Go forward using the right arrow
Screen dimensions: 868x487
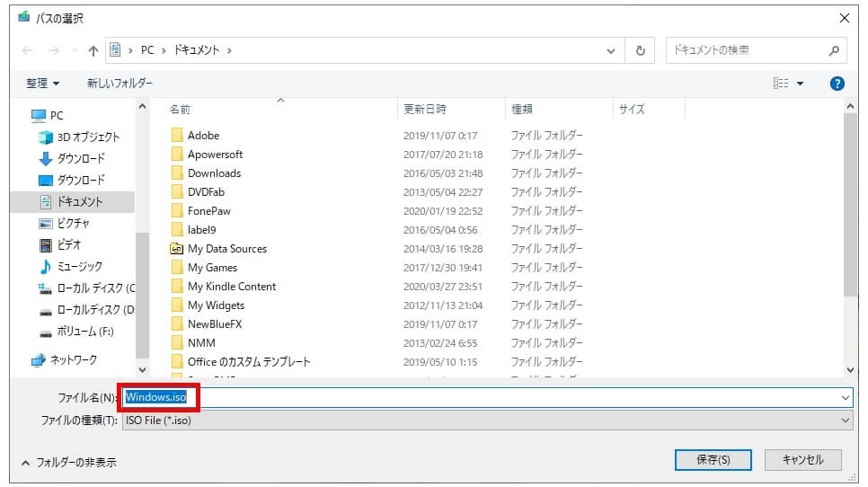[x=54, y=50]
